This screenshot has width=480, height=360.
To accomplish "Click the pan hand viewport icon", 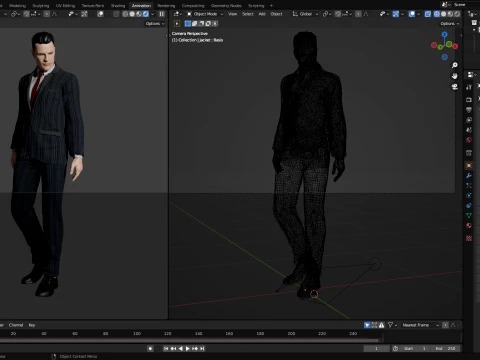I will pyautogui.click(x=455, y=76).
